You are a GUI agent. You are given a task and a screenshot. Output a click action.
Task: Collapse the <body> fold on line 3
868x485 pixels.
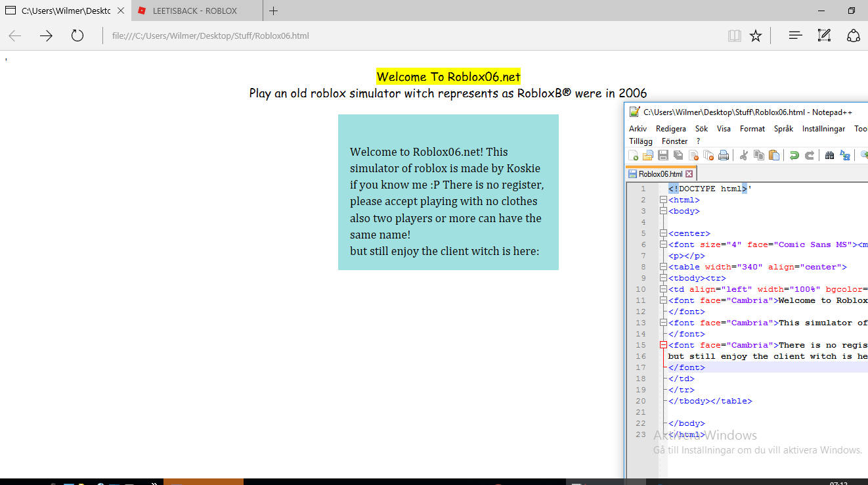(x=663, y=211)
